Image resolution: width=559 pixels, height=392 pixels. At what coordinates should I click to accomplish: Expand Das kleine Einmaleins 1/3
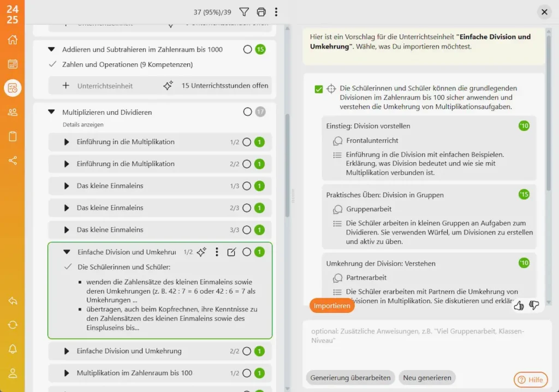coord(66,186)
